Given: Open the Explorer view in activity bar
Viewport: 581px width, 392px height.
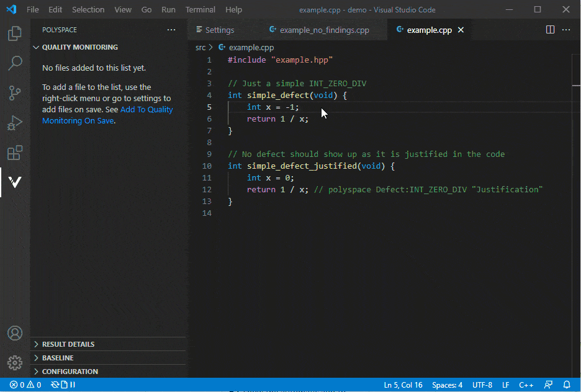Looking at the screenshot, I should tap(15, 33).
